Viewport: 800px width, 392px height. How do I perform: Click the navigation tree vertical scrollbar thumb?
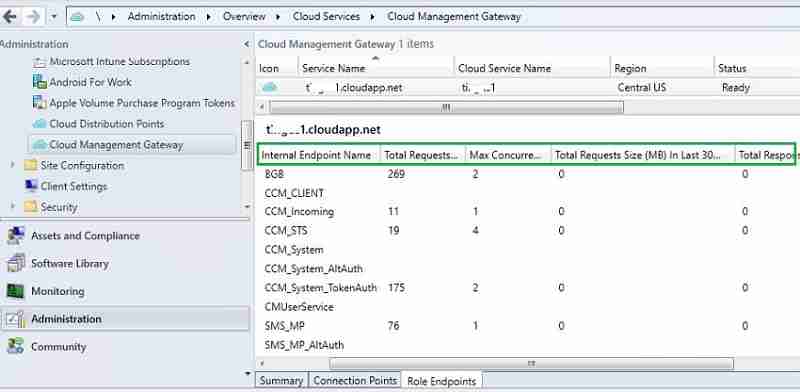246,145
